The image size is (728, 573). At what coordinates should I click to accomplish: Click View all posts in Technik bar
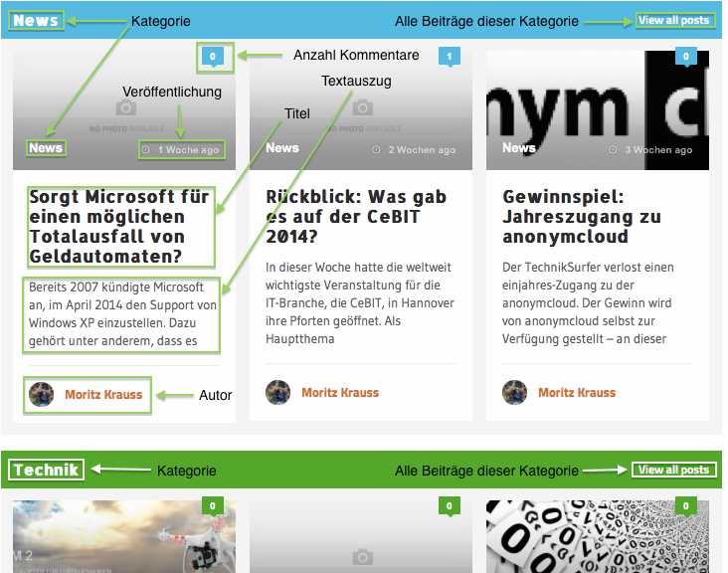coord(673,470)
